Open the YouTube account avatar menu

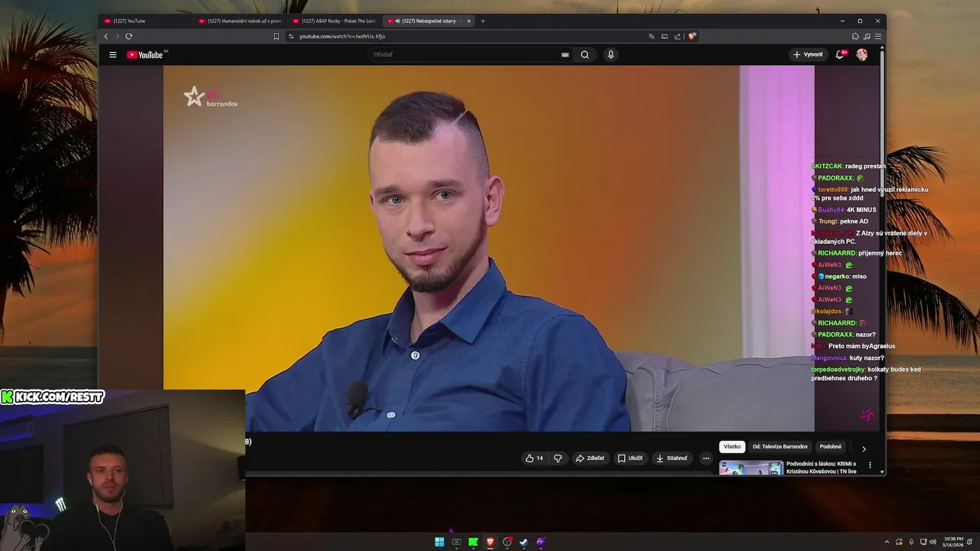pyautogui.click(x=862, y=54)
